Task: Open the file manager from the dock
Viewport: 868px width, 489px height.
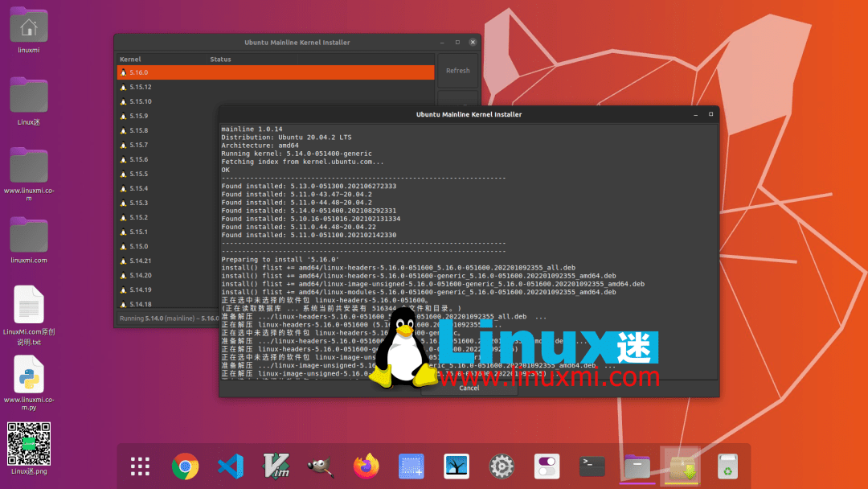Action: click(637, 466)
